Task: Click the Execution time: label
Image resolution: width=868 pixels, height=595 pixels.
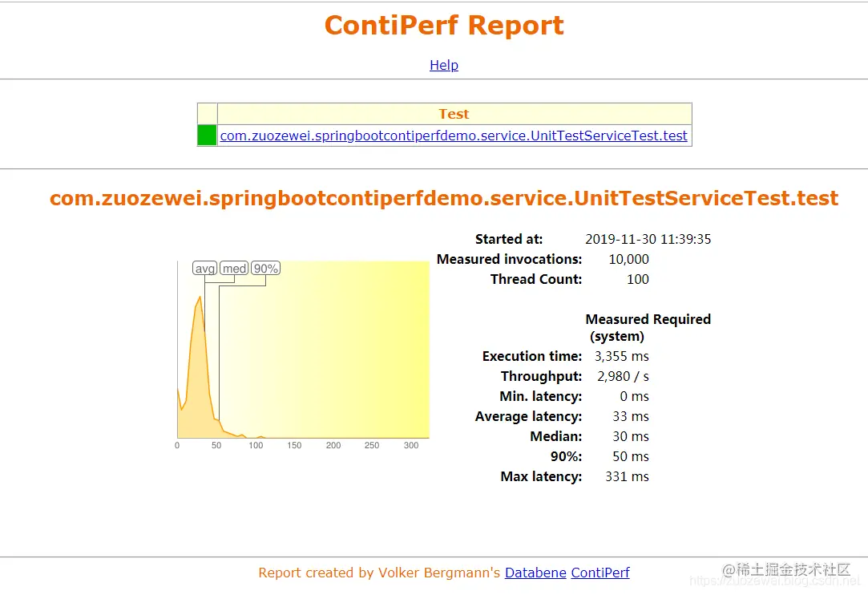Action: [x=532, y=356]
